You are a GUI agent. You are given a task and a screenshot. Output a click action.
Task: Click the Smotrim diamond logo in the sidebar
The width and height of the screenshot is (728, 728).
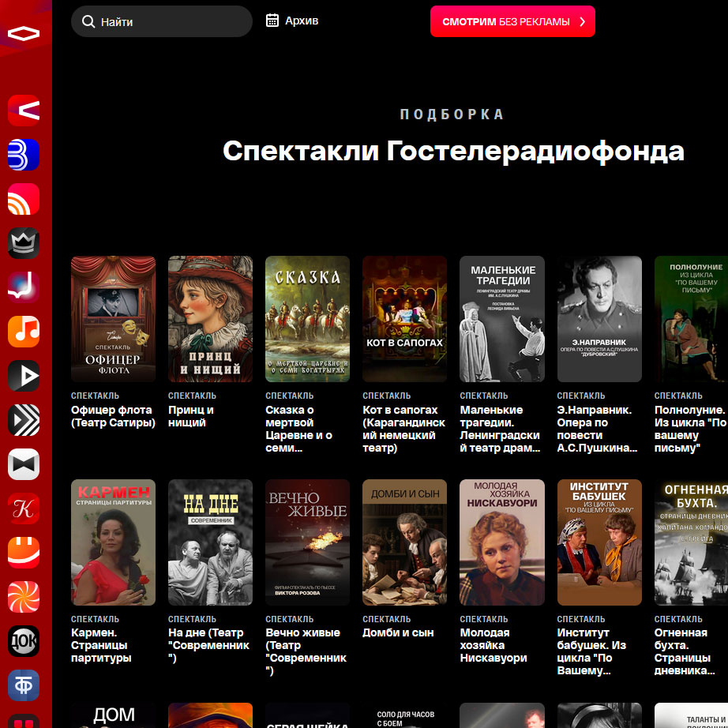(24, 33)
